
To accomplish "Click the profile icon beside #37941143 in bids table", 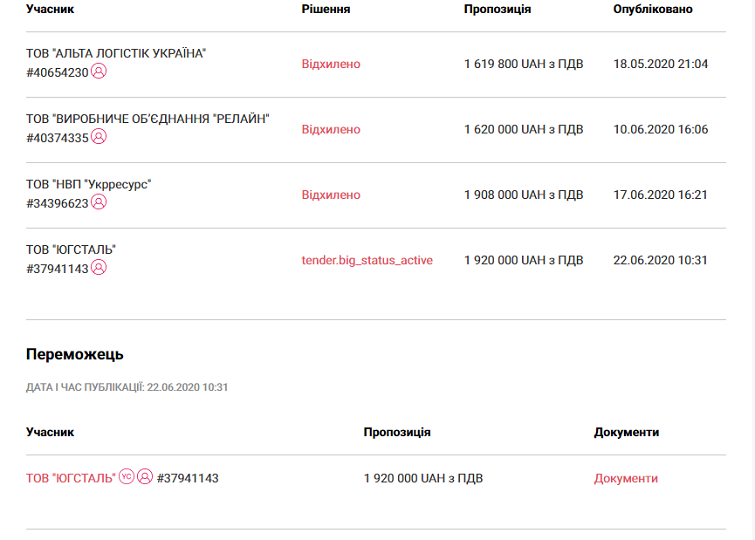I will tap(99, 267).
